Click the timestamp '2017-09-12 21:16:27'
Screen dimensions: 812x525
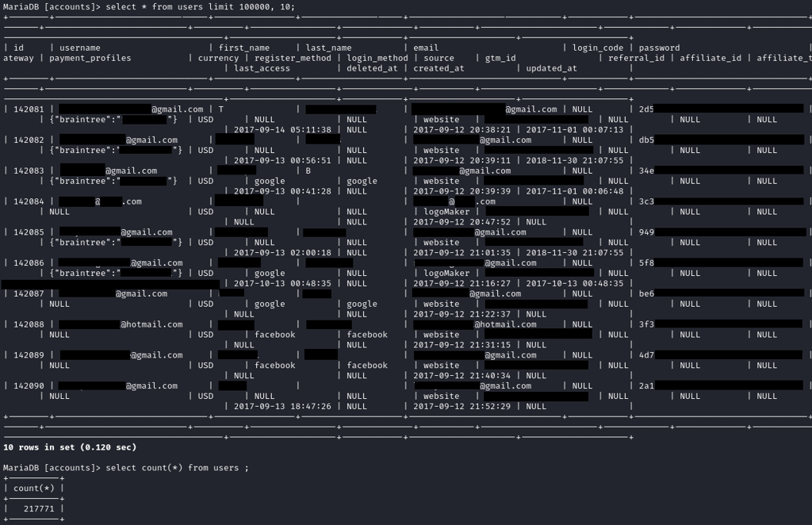[x=462, y=284]
